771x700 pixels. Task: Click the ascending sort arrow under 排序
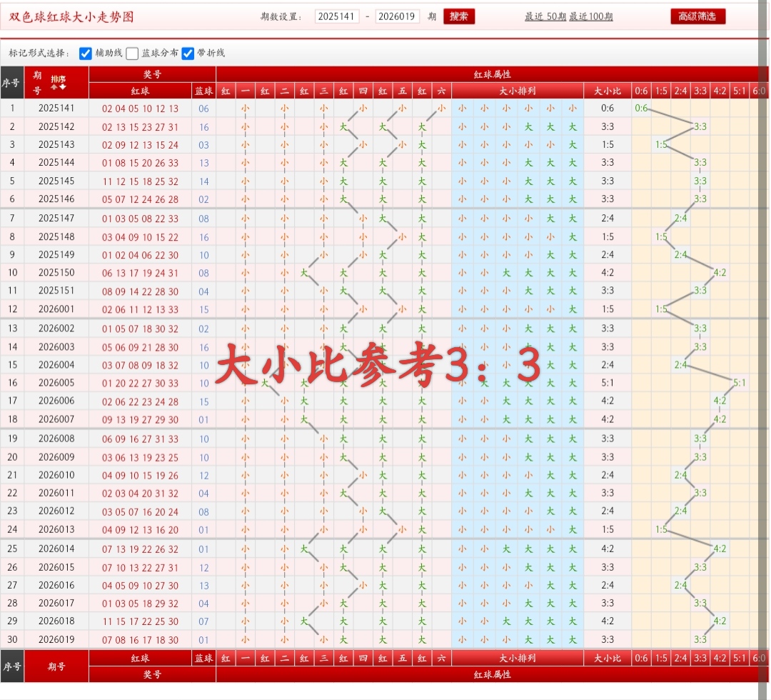pos(54,87)
